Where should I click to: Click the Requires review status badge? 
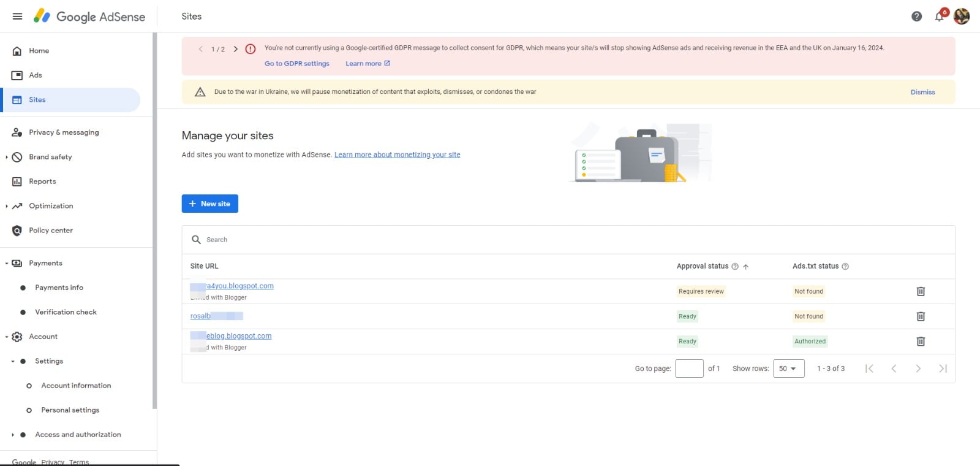pyautogui.click(x=701, y=292)
